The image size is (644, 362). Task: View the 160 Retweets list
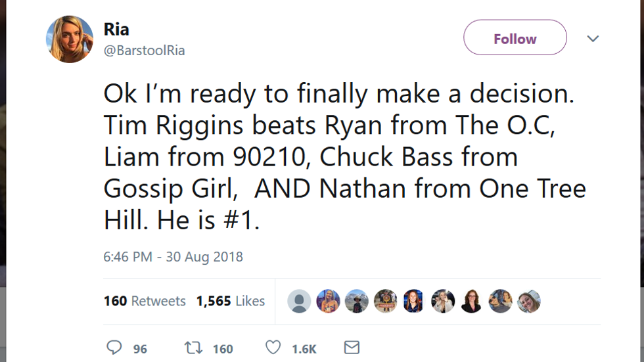[145, 301]
